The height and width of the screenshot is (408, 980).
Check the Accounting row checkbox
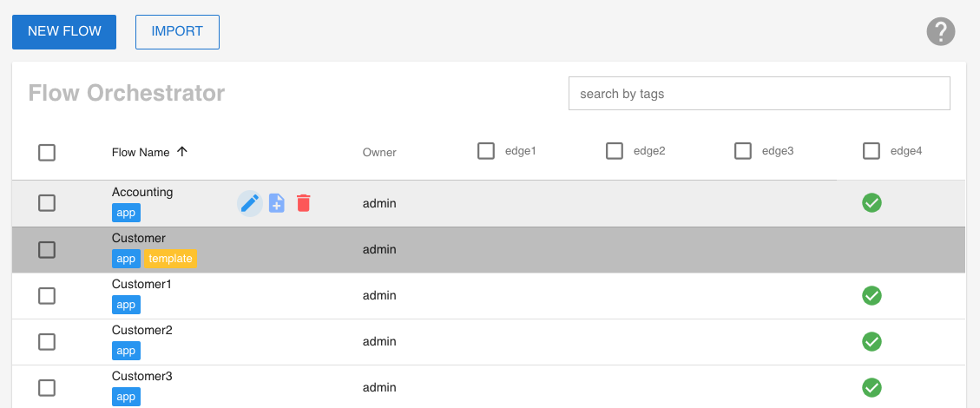[47, 203]
